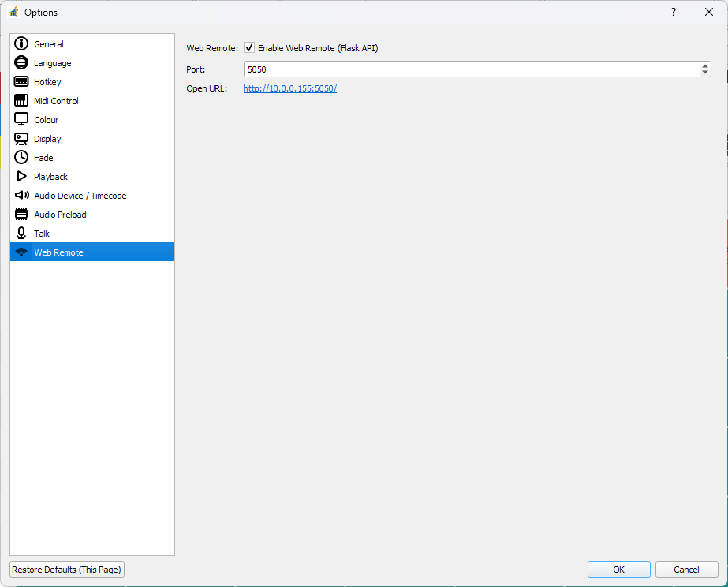Open Audio Preload settings icon
Viewport: 728px width, 587px height.
coord(21,214)
